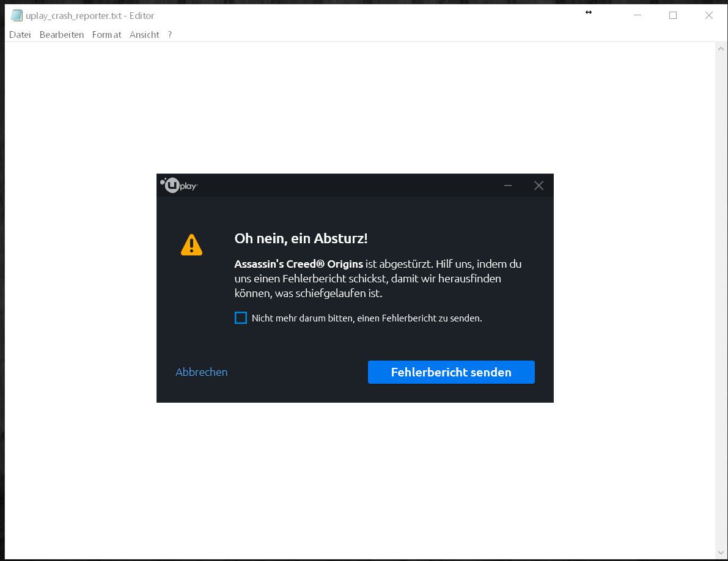This screenshot has width=728, height=561.
Task: Minimize the Uplay crash dialog
Action: pyautogui.click(x=508, y=186)
